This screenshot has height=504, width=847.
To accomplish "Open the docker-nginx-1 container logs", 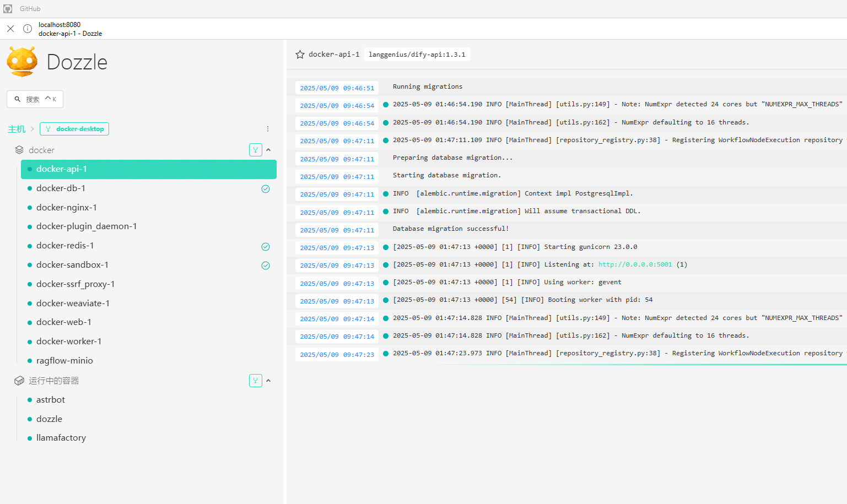I will [66, 208].
